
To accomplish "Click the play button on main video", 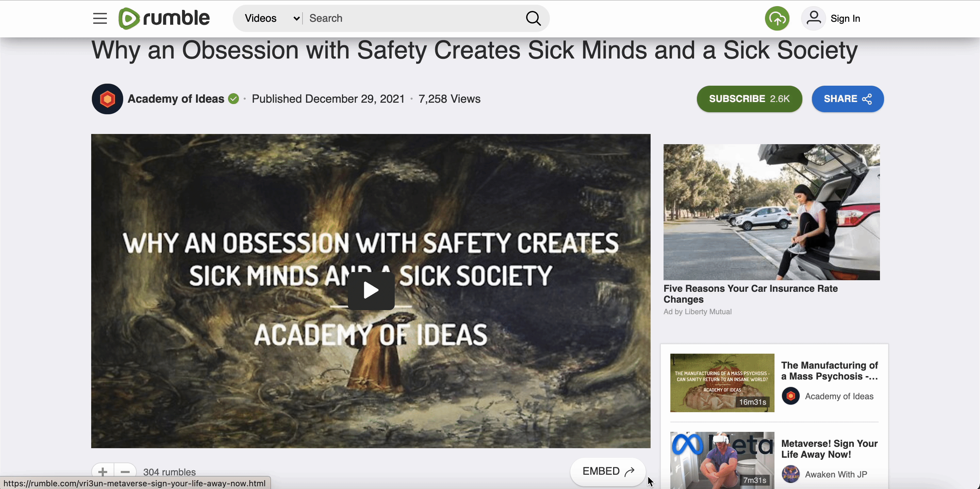I will (371, 290).
